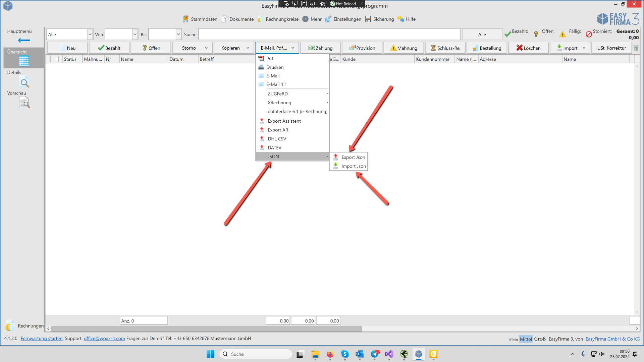Open the Hilfe menu
Viewport: 644px width, 362px height.
(406, 19)
